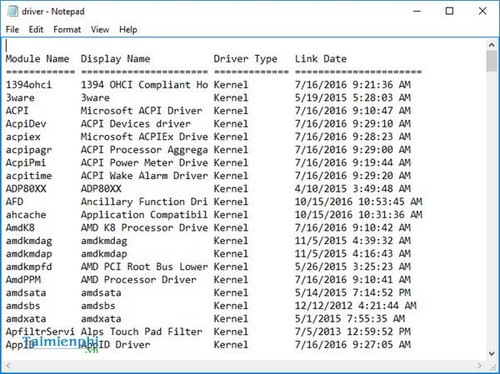Click display name Application Compatibil
Image resolution: width=500 pixels, height=374 pixels.
[144, 215]
